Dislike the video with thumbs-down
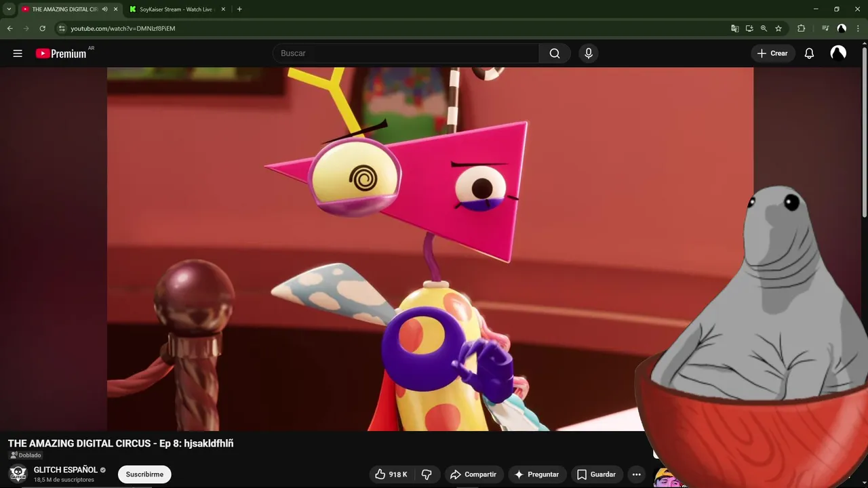The height and width of the screenshot is (488, 868). [427, 474]
